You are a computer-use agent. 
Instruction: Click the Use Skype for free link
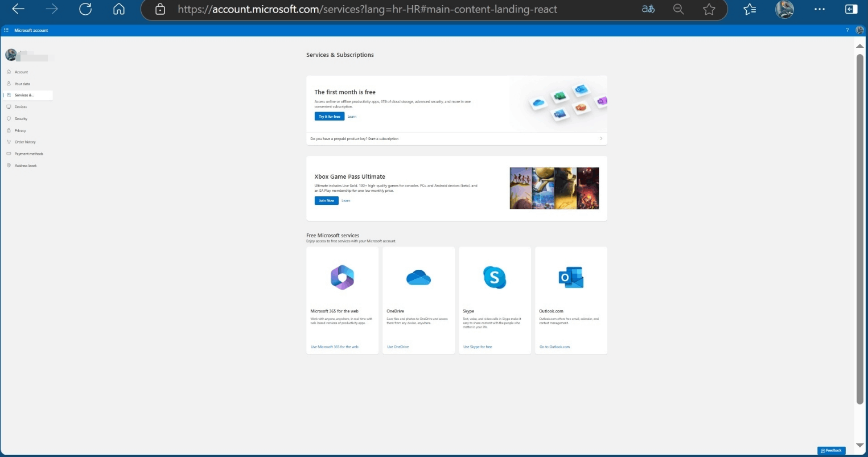[x=478, y=347]
